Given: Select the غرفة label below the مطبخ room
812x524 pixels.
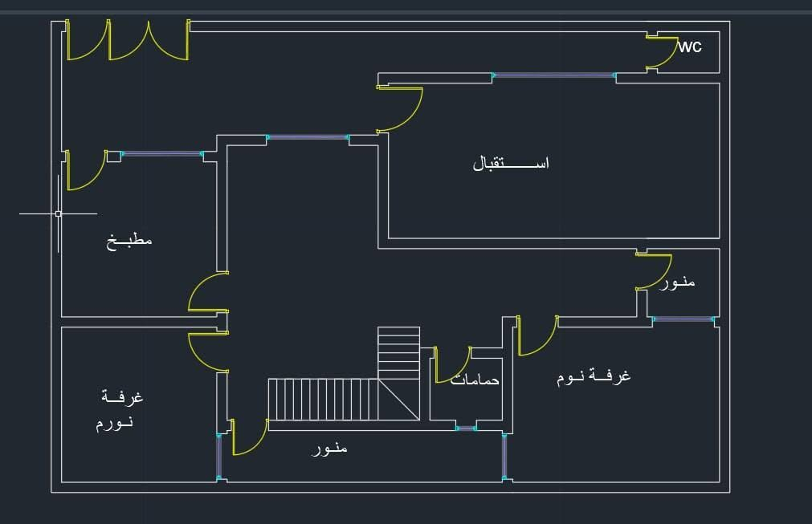Looking at the screenshot, I should click(122, 396).
